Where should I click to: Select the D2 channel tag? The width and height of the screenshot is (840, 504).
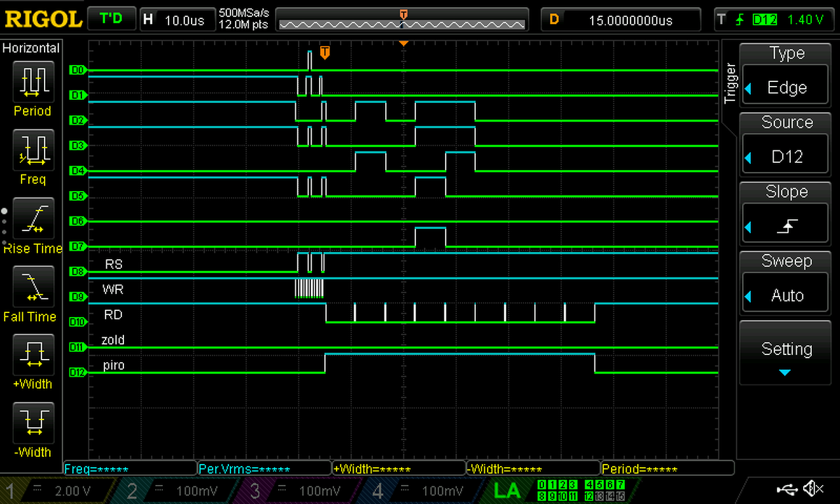[77, 120]
